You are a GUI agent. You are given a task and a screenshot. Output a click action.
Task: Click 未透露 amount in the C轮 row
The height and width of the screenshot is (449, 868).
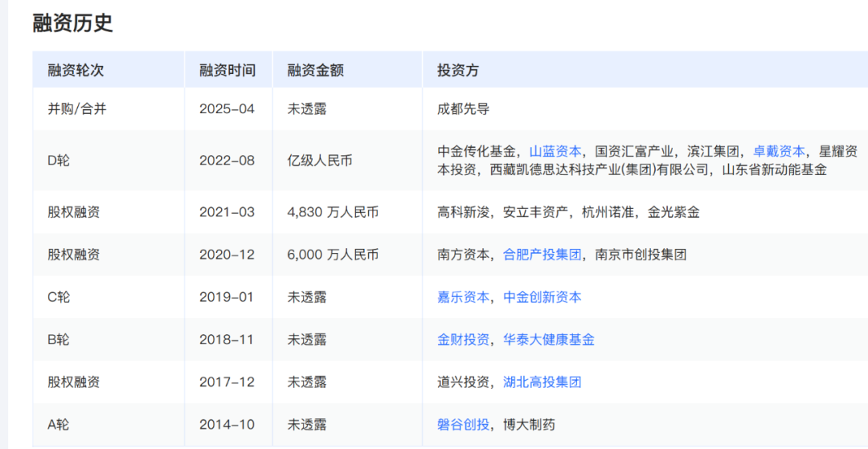click(x=307, y=297)
